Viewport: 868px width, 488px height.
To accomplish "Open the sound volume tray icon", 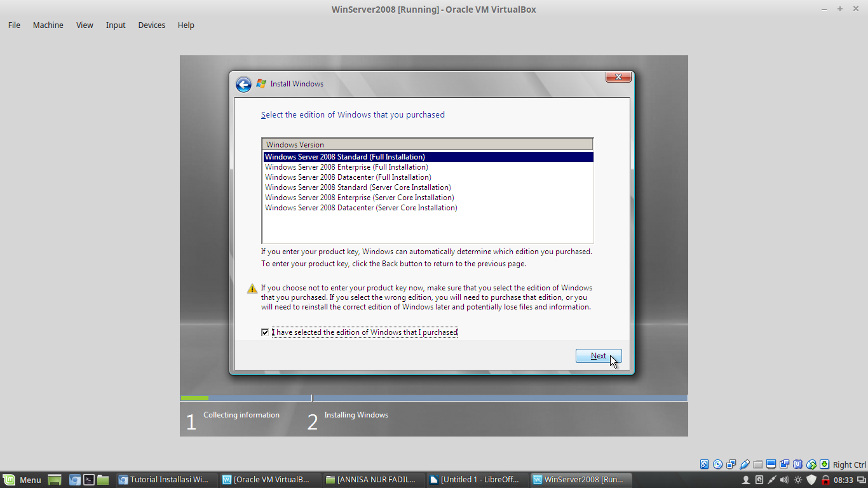I will click(x=784, y=480).
